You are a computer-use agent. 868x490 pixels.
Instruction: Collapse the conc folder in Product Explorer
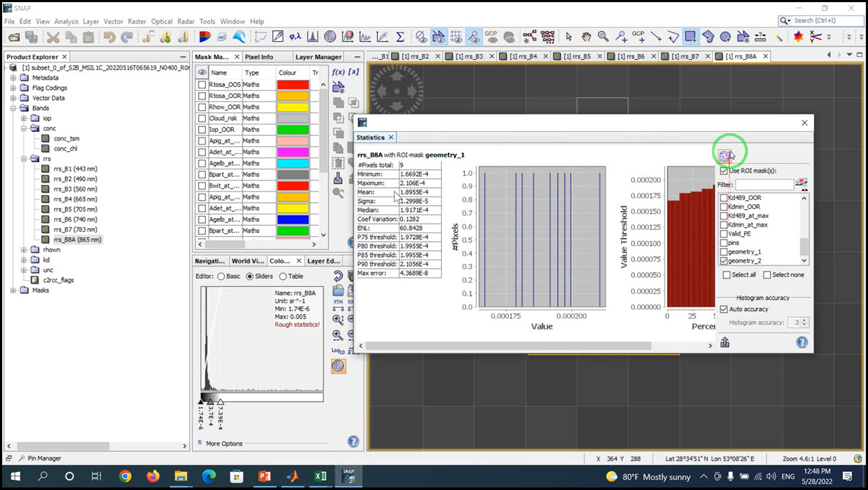pos(24,129)
